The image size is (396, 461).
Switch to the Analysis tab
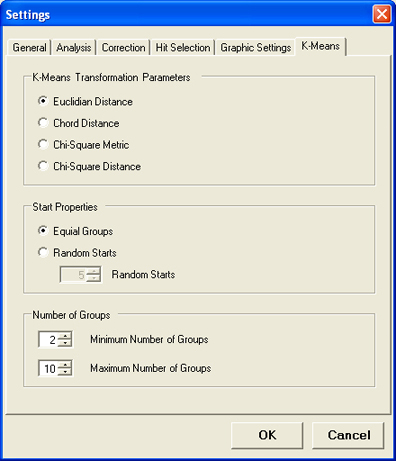(73, 48)
